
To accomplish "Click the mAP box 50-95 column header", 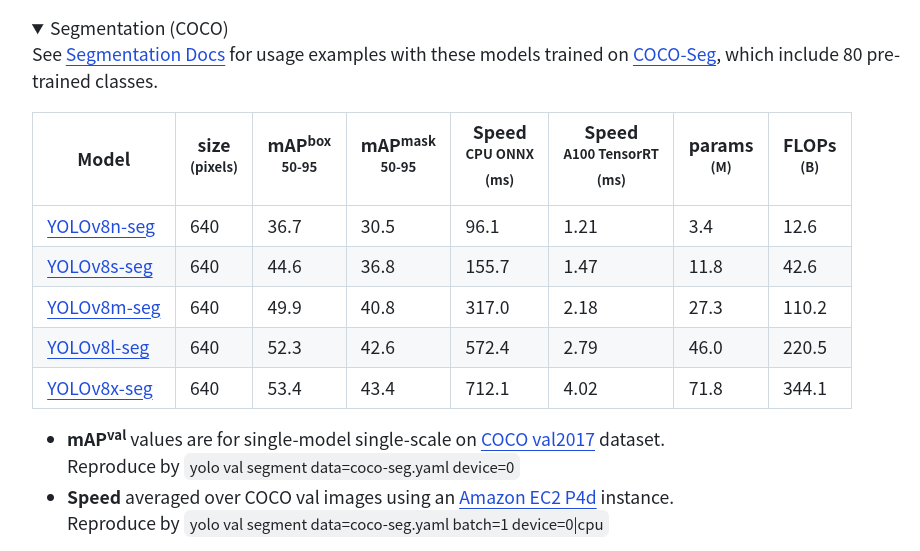I will pyautogui.click(x=299, y=155).
